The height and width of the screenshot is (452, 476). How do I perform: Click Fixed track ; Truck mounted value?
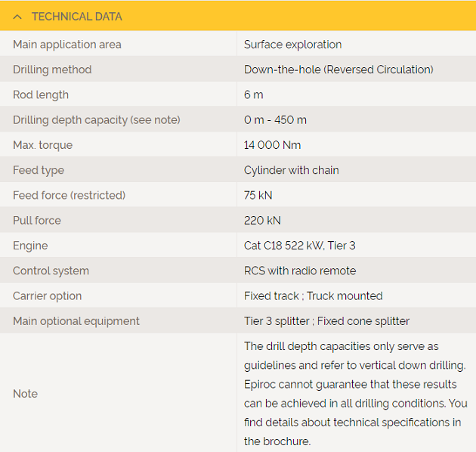coord(314,296)
